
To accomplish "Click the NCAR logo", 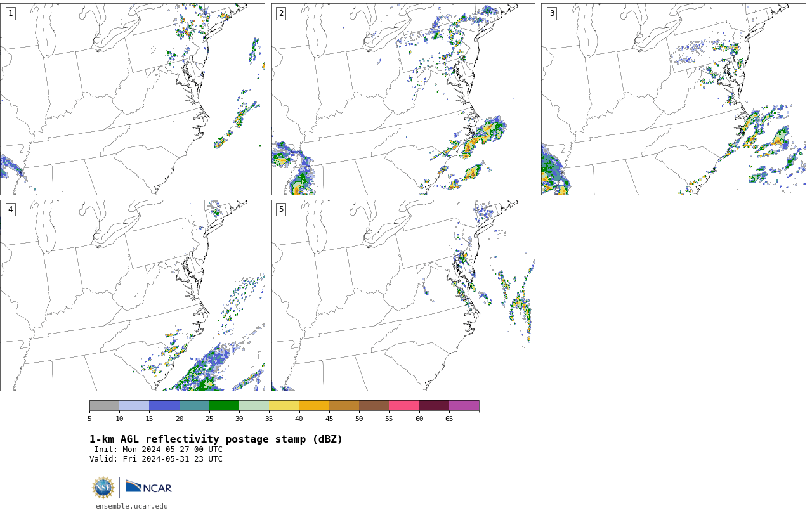I will [x=148, y=487].
